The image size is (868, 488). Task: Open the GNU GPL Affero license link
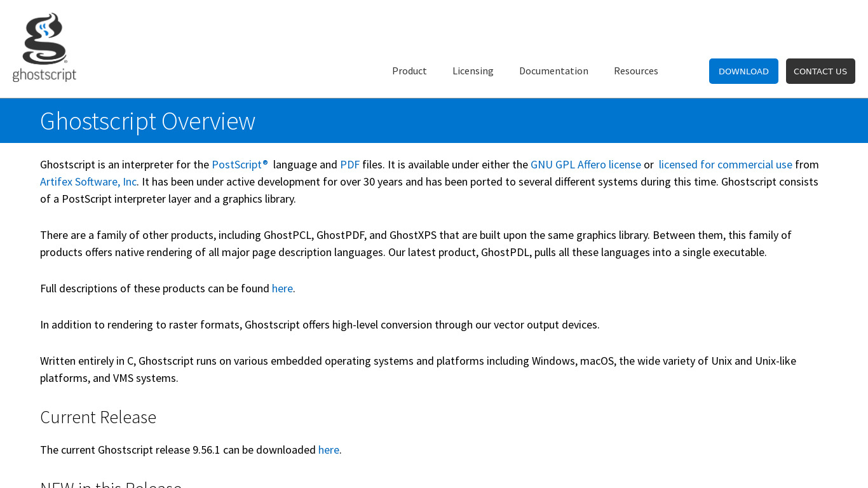(586, 165)
